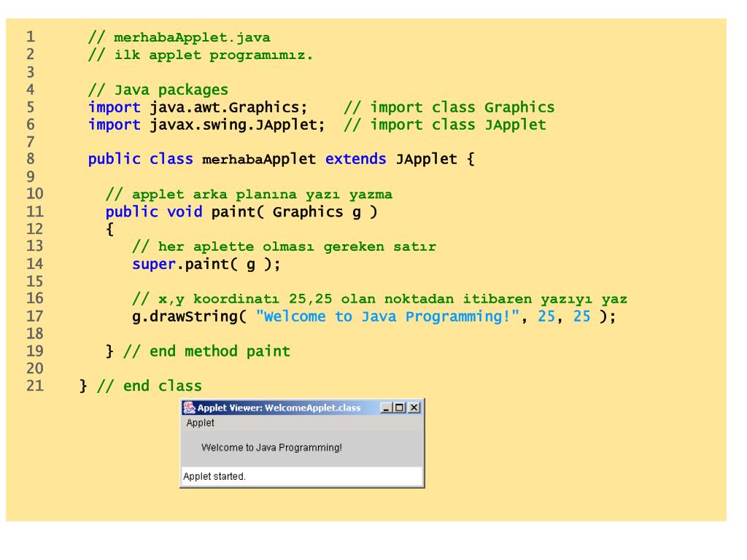The height and width of the screenshot is (560, 747).
Task: Click the comment about 'her aplette olması gereken satır'
Action: [284, 246]
